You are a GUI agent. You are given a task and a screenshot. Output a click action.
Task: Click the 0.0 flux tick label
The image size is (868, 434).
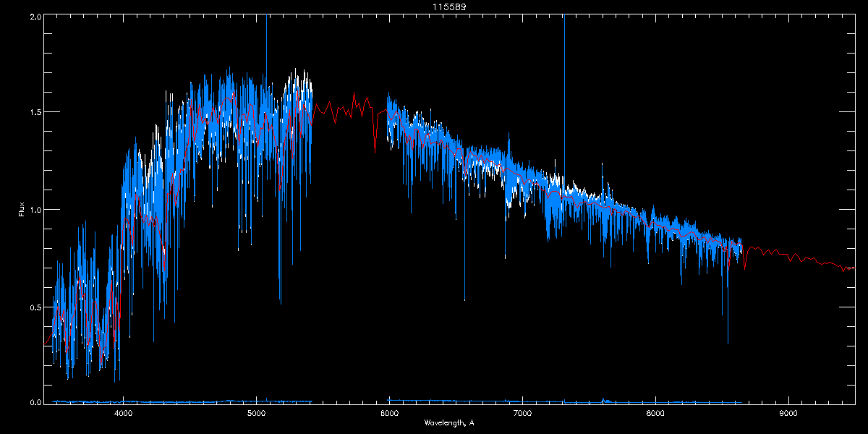[x=35, y=402]
